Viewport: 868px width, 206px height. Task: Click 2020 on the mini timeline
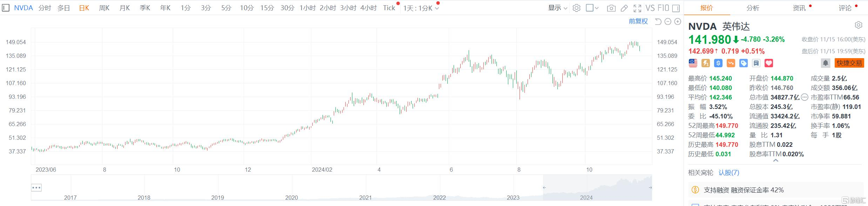click(x=291, y=198)
